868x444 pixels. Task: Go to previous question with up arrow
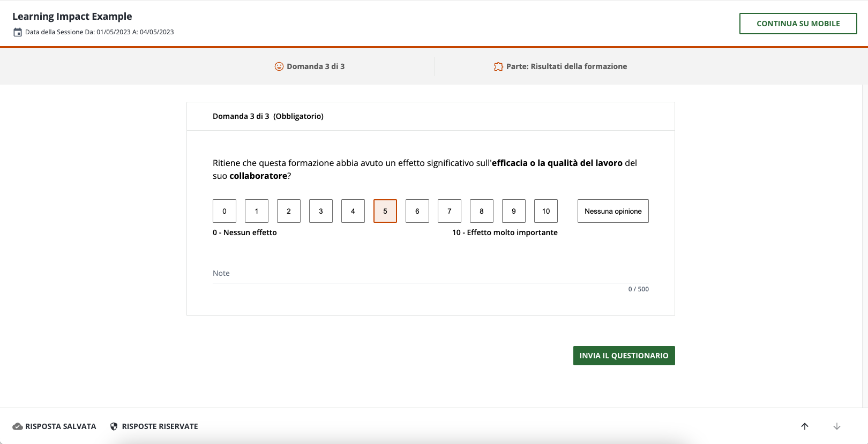click(805, 426)
